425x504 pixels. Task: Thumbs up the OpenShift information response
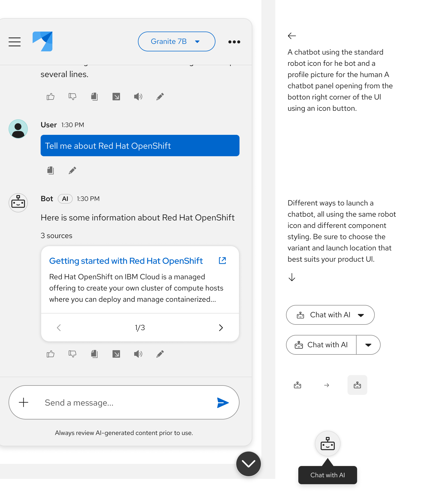tap(51, 354)
